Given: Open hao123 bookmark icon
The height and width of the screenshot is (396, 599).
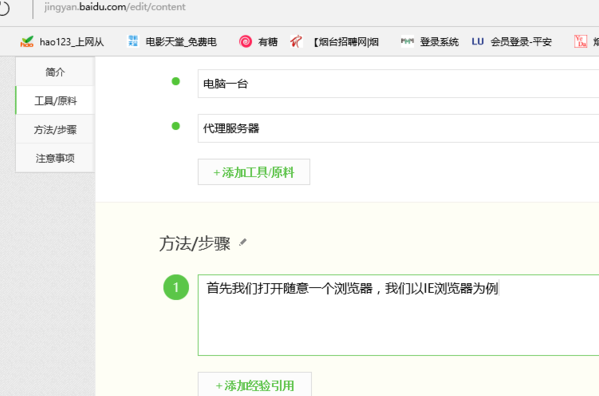Looking at the screenshot, I should click(x=27, y=41).
